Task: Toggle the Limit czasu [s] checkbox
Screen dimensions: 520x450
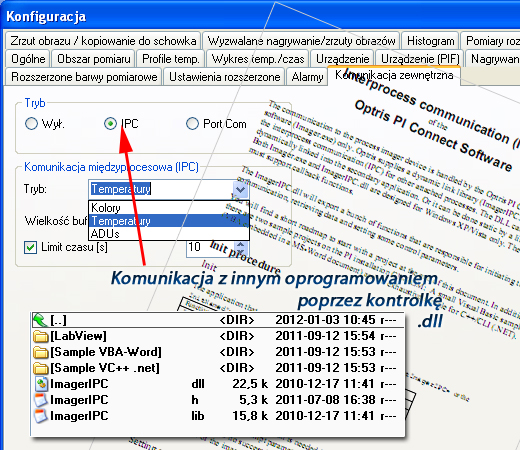Action: tap(30, 247)
